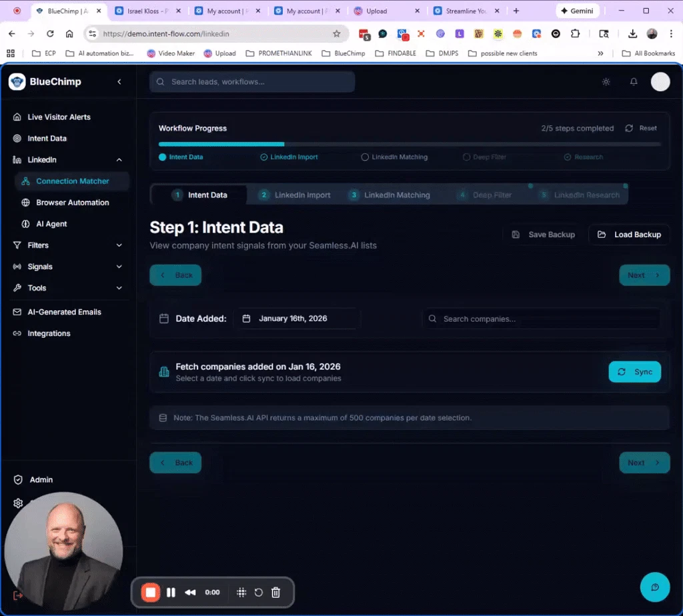The image size is (683, 616).
Task: Expand the Tools section
Action: click(x=67, y=288)
